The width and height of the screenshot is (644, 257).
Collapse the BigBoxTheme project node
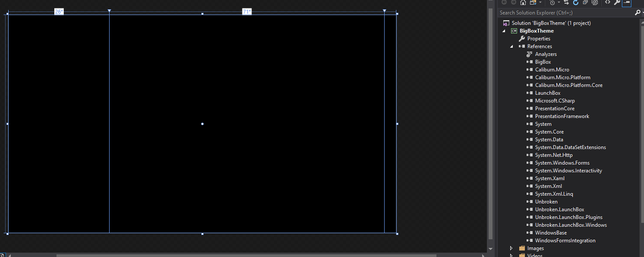click(x=504, y=31)
